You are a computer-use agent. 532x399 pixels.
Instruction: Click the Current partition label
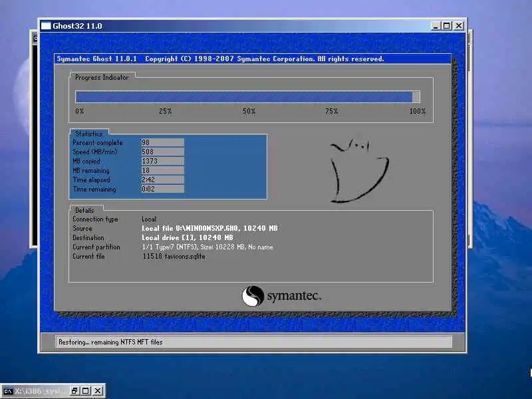[x=96, y=247]
